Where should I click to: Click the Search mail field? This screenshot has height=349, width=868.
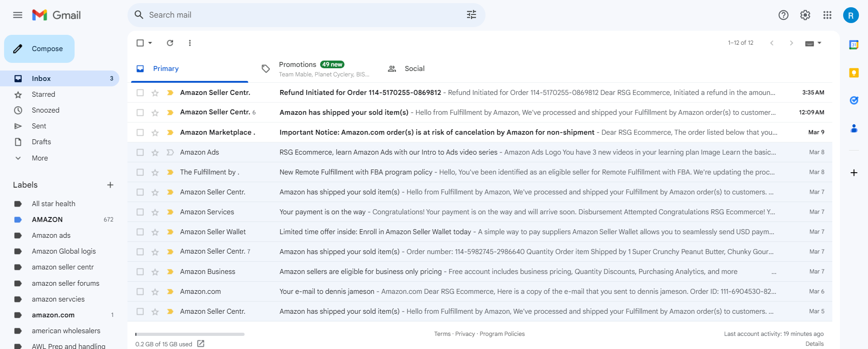(306, 15)
